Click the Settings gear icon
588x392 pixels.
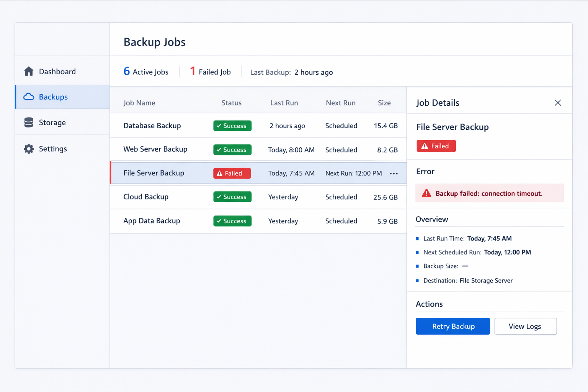tap(29, 149)
